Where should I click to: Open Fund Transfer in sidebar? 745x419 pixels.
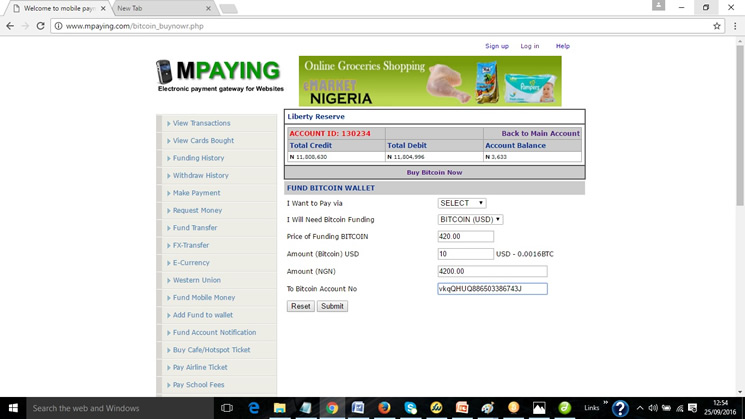click(195, 228)
